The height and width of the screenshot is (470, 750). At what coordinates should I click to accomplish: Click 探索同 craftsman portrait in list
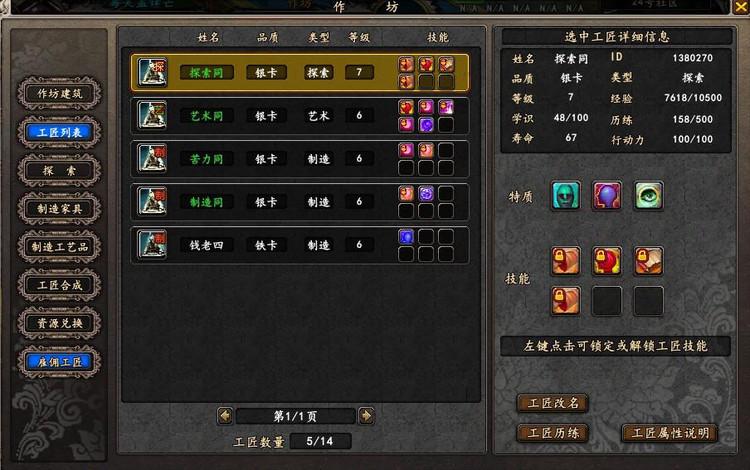pyautogui.click(x=153, y=72)
